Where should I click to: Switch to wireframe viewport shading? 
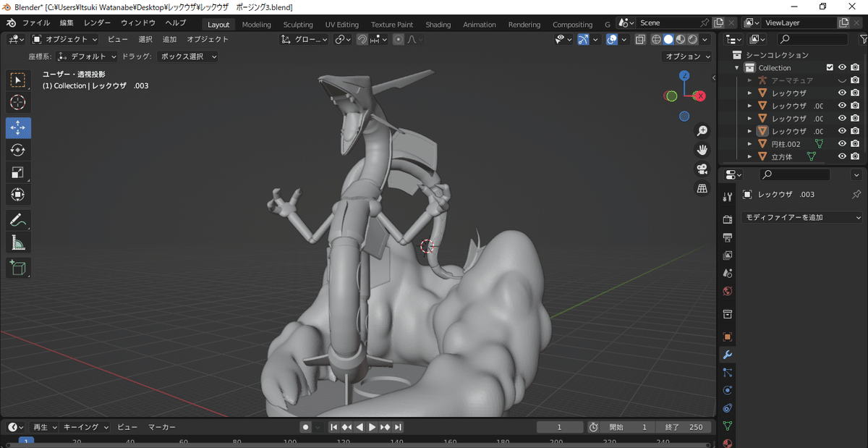(x=656, y=39)
